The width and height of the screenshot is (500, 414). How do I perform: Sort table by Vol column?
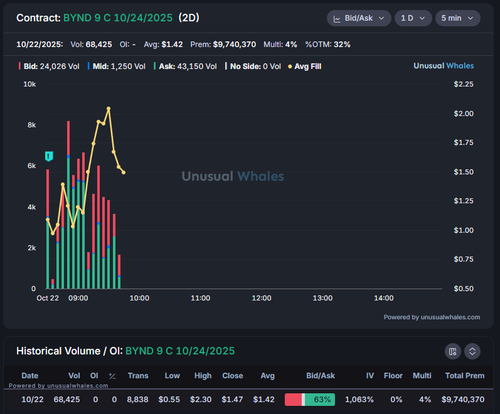[74, 376]
